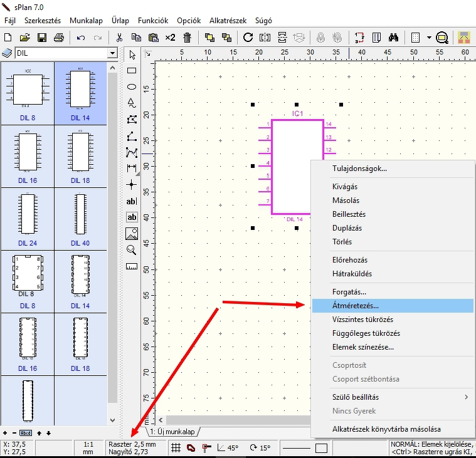This screenshot has height=458, width=476.
Task: Mirror horizontally toolbar icon
Action: tap(265, 38)
